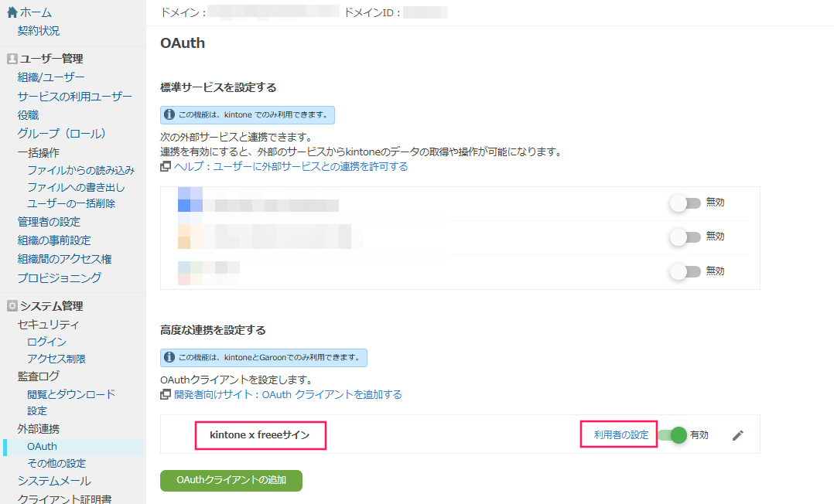Click the 有効 label in the client row
This screenshot has height=504, width=834.
(x=699, y=435)
